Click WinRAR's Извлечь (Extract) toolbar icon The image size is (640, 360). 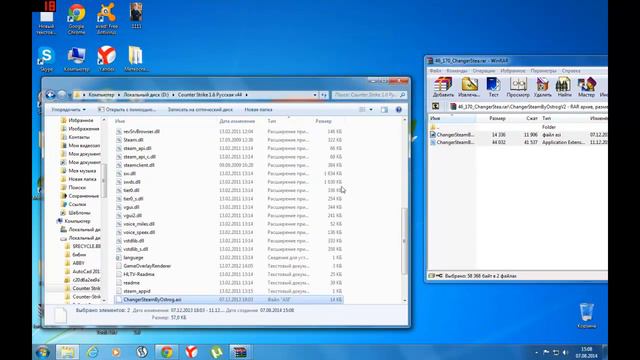tap(469, 87)
